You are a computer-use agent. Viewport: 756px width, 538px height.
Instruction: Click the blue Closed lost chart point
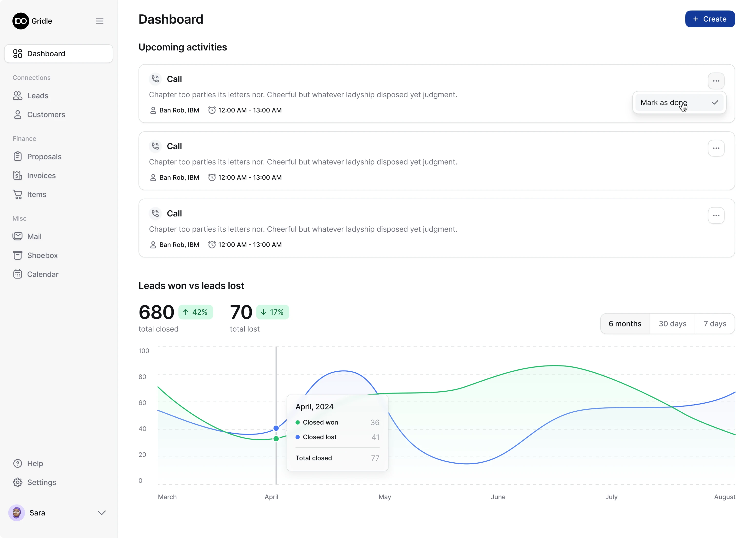coord(276,428)
